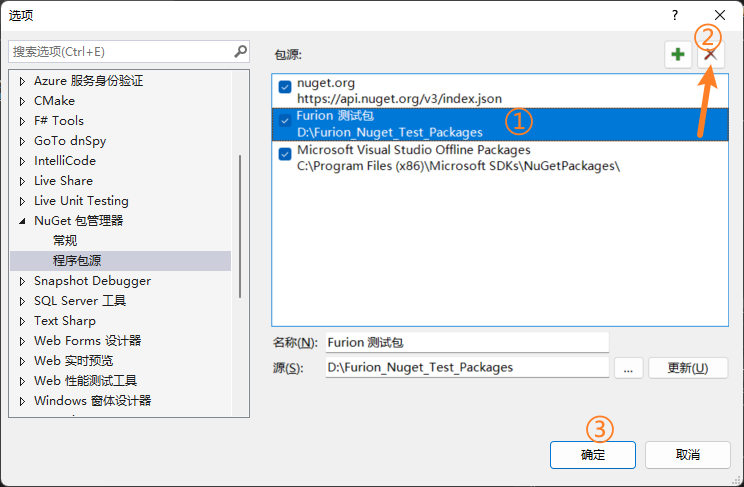Image resolution: width=744 pixels, height=487 pixels.
Task: Select the 常规 item under NuGet
Action: 65,241
